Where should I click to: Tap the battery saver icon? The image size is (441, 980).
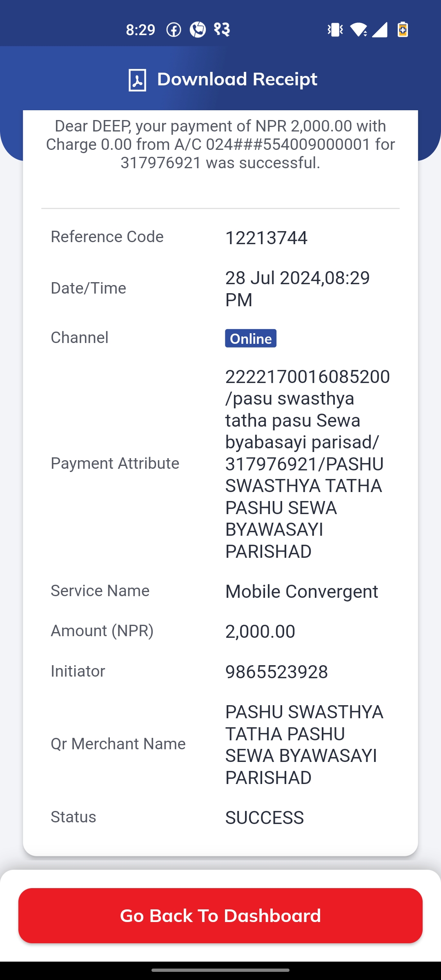(403, 29)
